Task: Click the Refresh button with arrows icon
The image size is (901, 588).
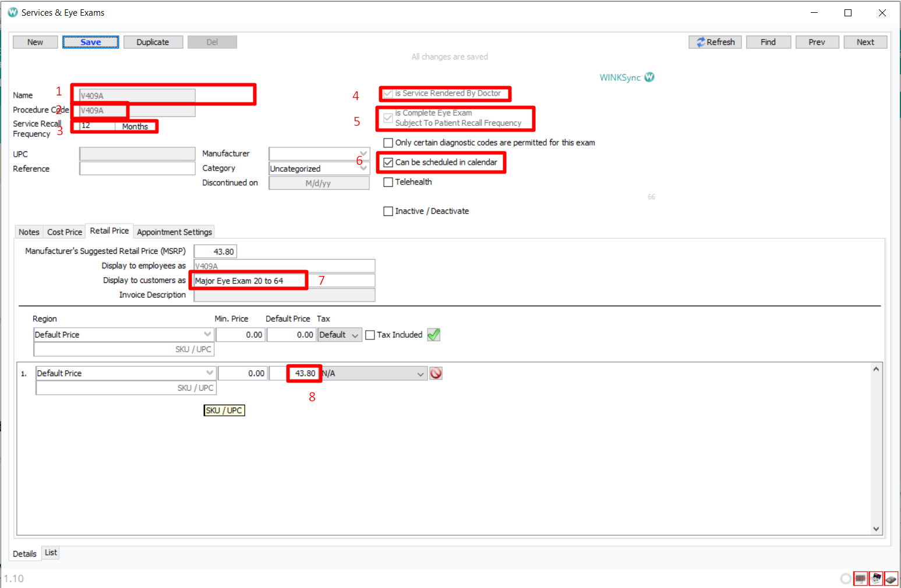Action: tap(715, 42)
